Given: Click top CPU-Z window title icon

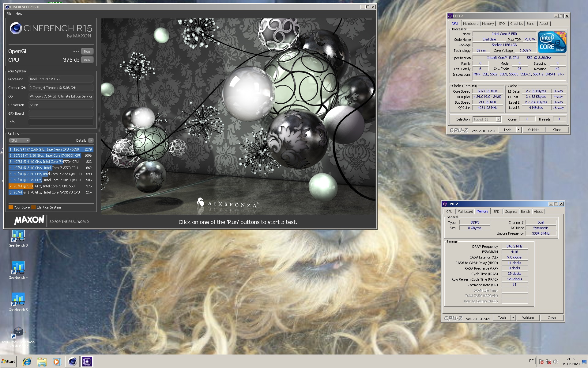Looking at the screenshot, I should (x=450, y=16).
